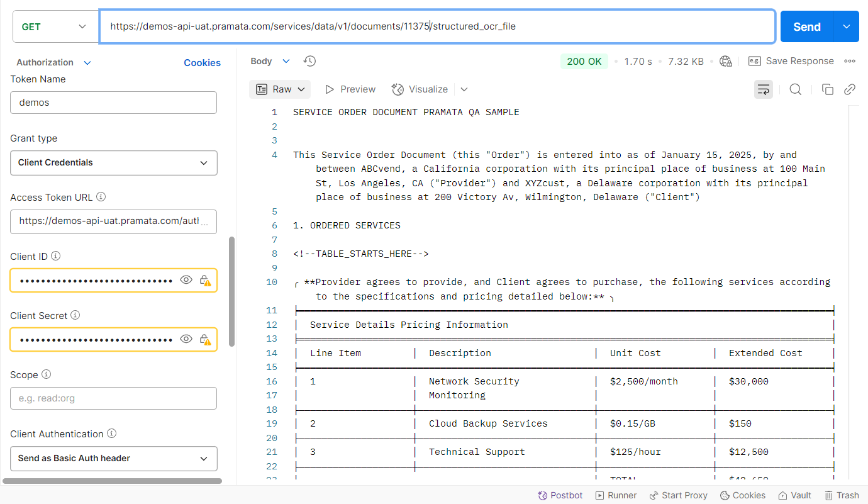
Task: Open Cookies from the bottom status bar
Action: [x=743, y=495]
